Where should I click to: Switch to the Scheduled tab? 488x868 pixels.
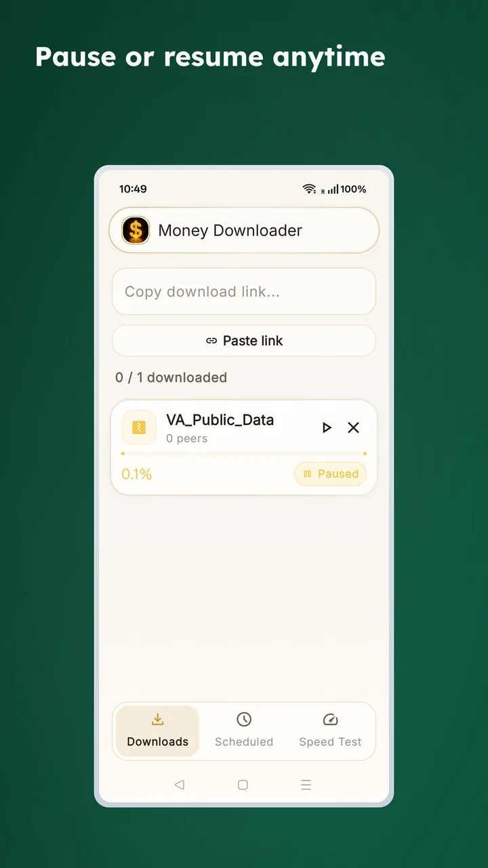click(x=244, y=731)
